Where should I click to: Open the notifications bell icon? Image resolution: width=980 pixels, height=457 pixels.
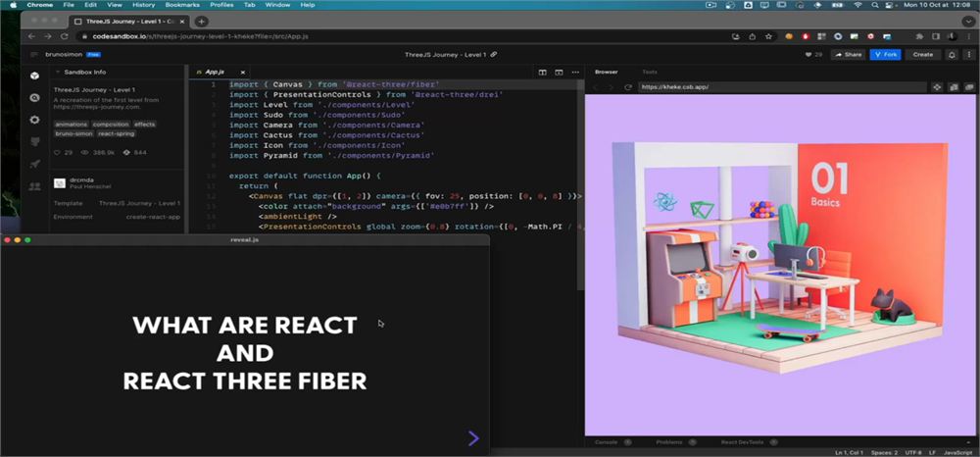[x=952, y=54]
